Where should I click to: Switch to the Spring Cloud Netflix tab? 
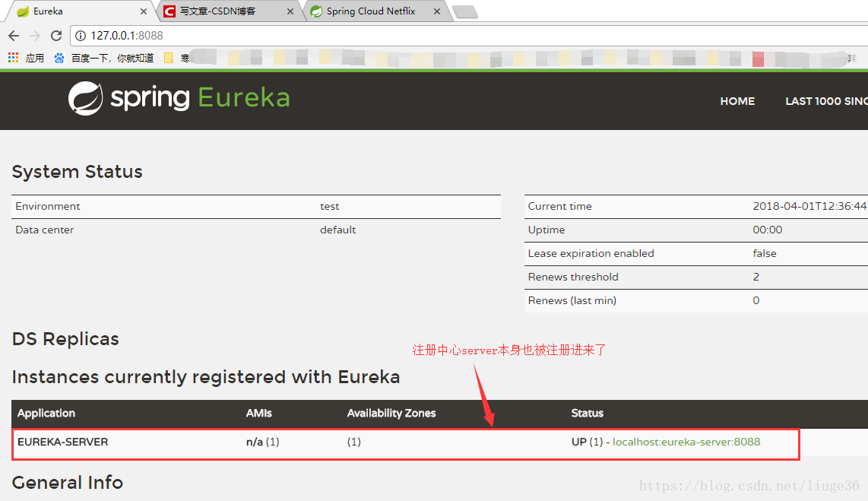376,11
